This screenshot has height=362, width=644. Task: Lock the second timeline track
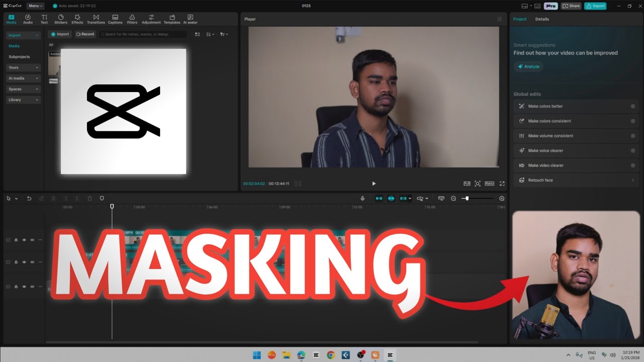point(16,262)
